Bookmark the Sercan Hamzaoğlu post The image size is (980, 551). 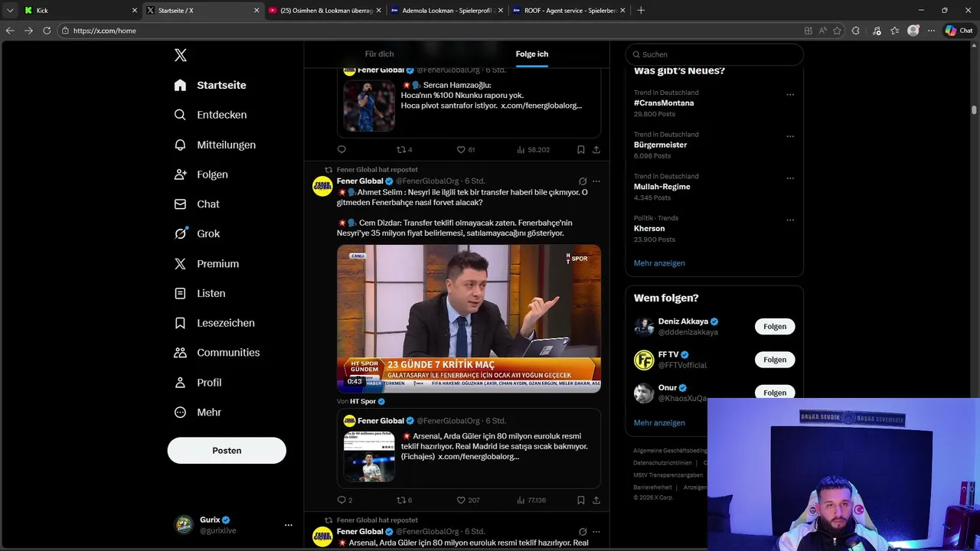pos(581,149)
